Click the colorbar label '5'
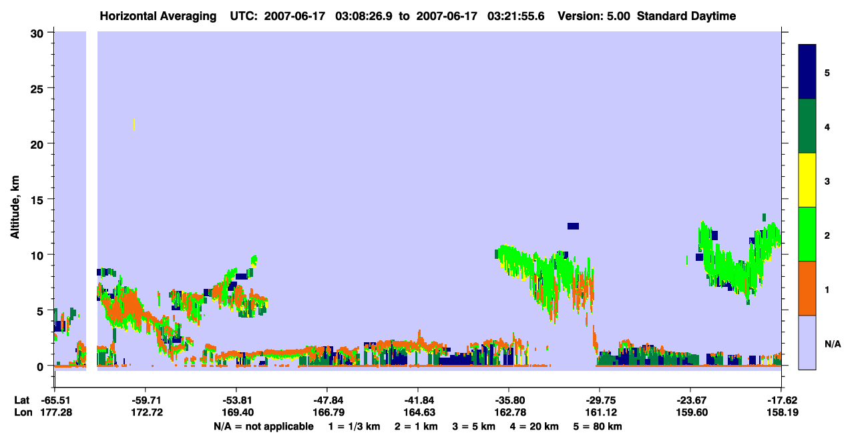 click(827, 72)
